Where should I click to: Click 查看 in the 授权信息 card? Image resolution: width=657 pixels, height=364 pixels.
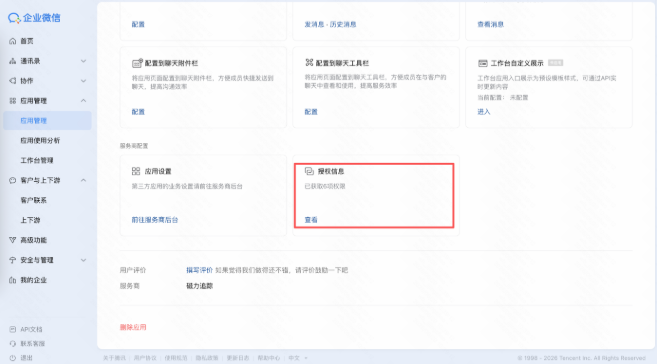[x=311, y=220]
